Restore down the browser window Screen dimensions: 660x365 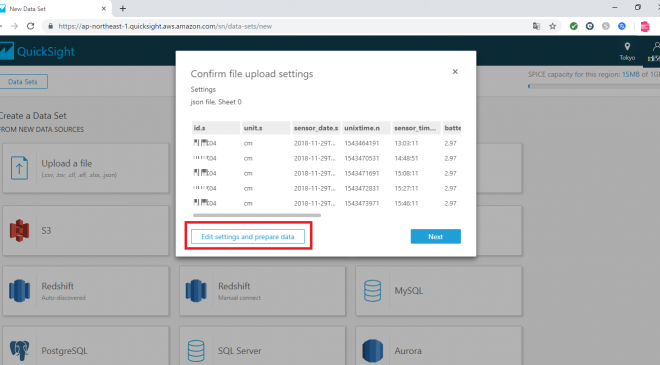click(638, 7)
